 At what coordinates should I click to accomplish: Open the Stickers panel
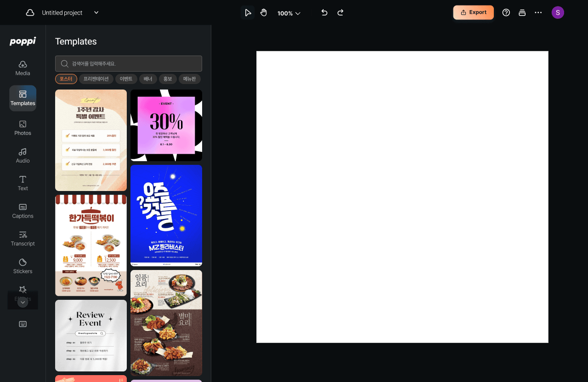pos(23,266)
